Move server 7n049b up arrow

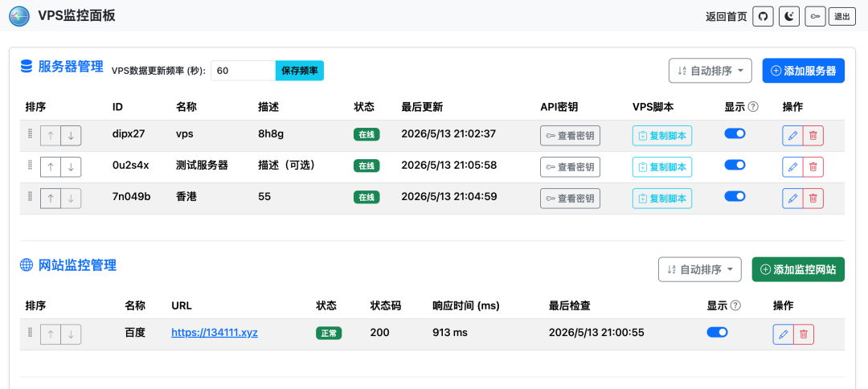51,198
